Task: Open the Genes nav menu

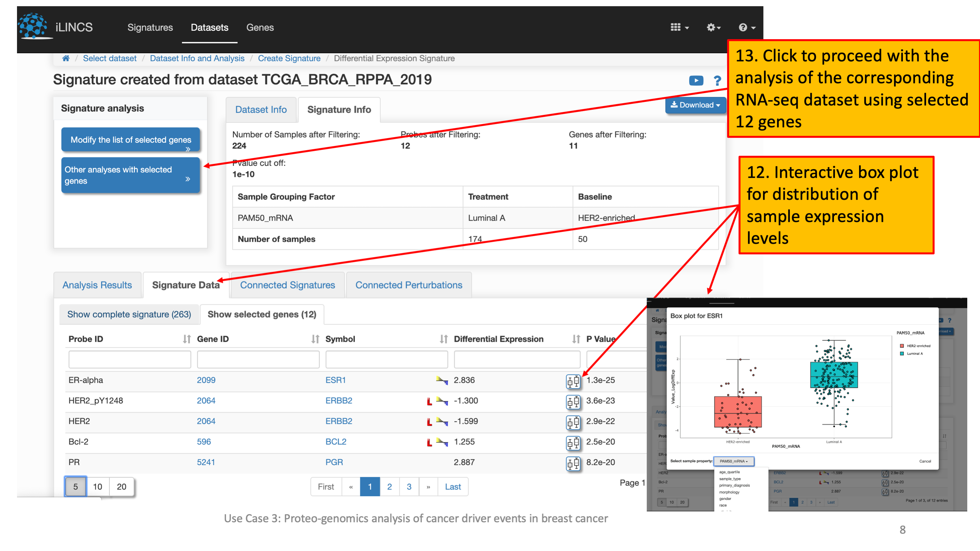Action: 260,27
